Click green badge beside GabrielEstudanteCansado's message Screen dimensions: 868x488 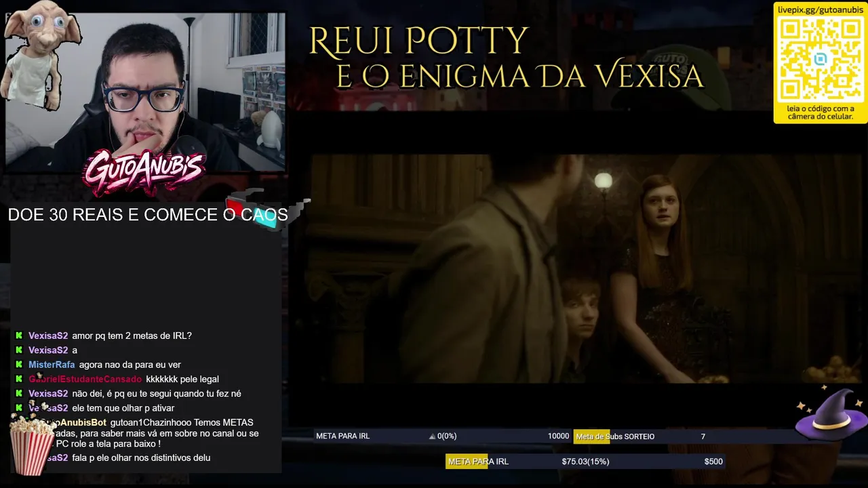19,379
